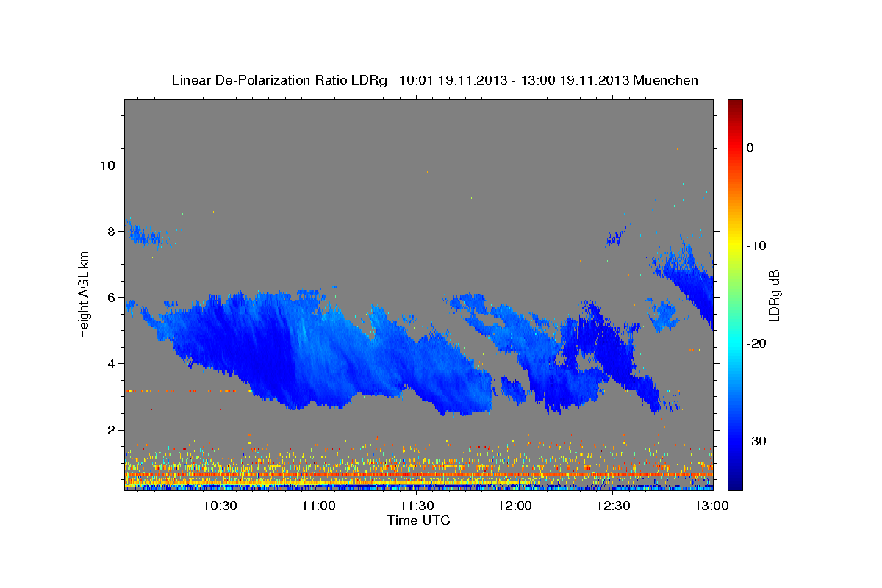
Task: Click the large blue cloud layer near 11:00
Action: pos(316,353)
